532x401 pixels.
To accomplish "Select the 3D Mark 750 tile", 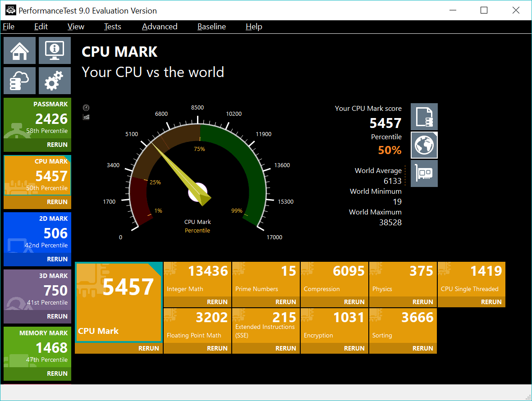I will tap(37, 290).
